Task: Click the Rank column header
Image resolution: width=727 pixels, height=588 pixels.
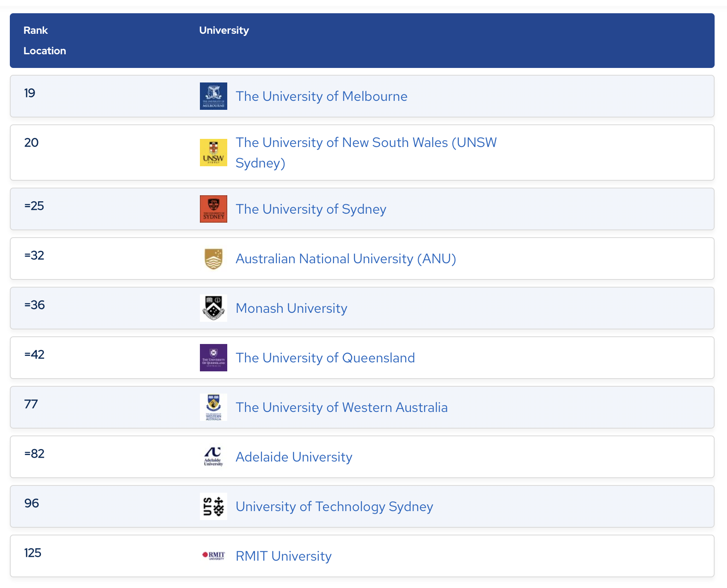Action: [x=35, y=30]
